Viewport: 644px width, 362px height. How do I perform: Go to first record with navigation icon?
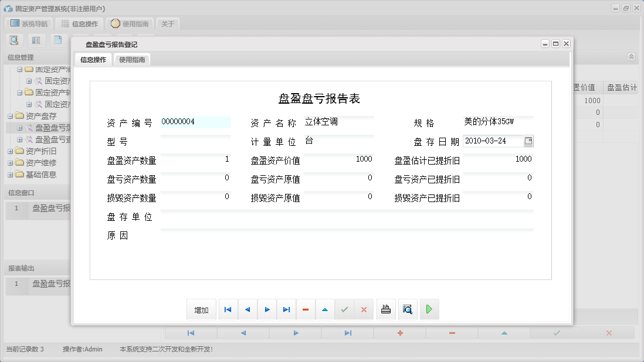228,309
